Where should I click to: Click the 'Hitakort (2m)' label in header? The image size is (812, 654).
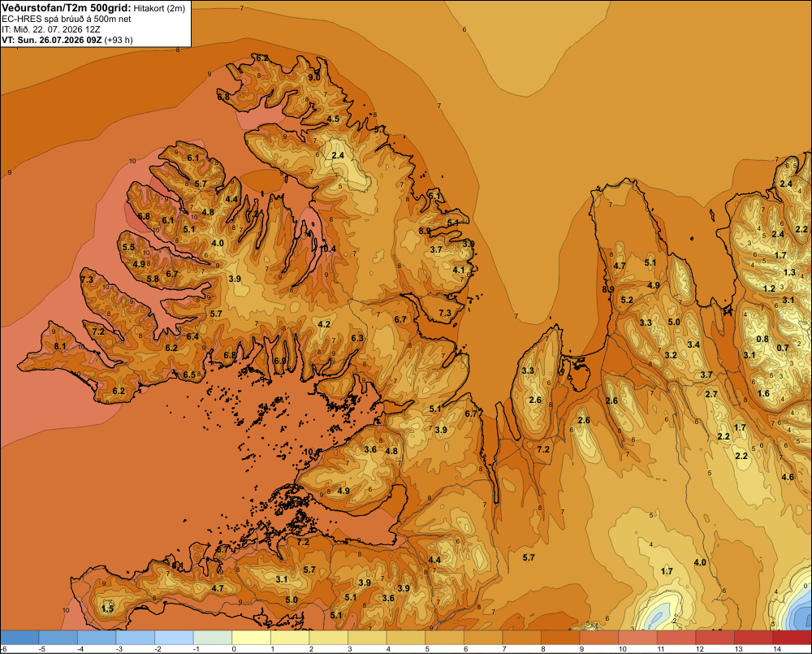point(159,8)
